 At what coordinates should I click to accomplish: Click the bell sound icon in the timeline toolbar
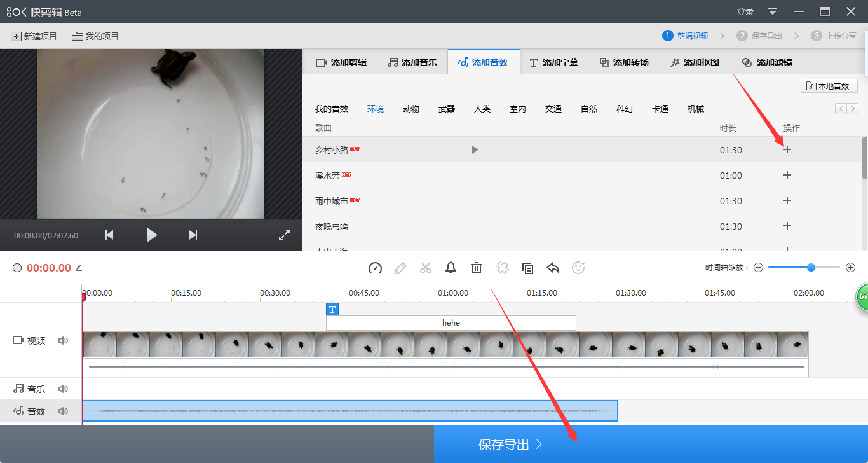[451, 268]
